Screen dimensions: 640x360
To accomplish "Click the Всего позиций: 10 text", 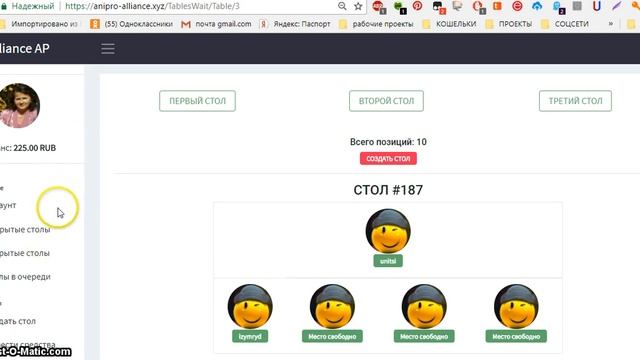I will pyautogui.click(x=388, y=142).
